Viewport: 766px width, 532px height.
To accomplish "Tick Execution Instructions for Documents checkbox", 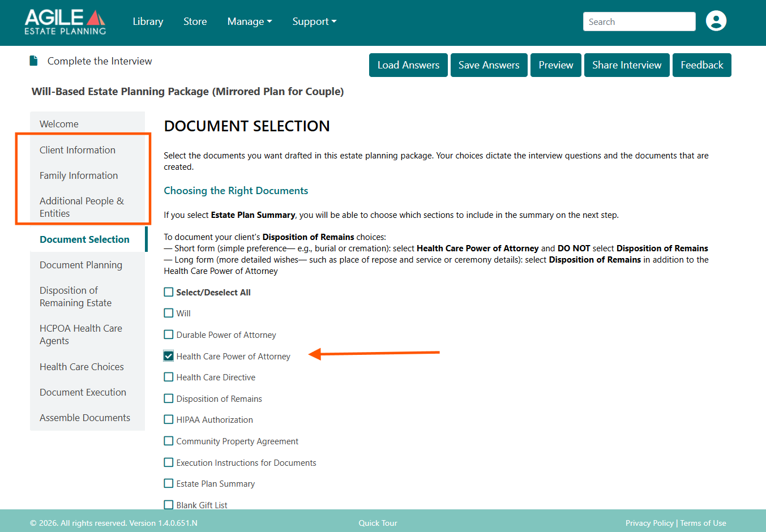I will pos(168,462).
